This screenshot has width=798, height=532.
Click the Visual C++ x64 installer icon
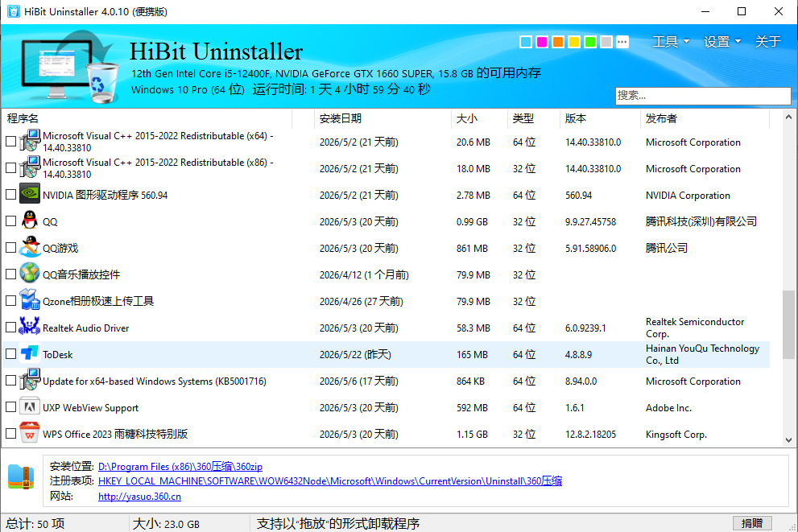click(x=30, y=141)
